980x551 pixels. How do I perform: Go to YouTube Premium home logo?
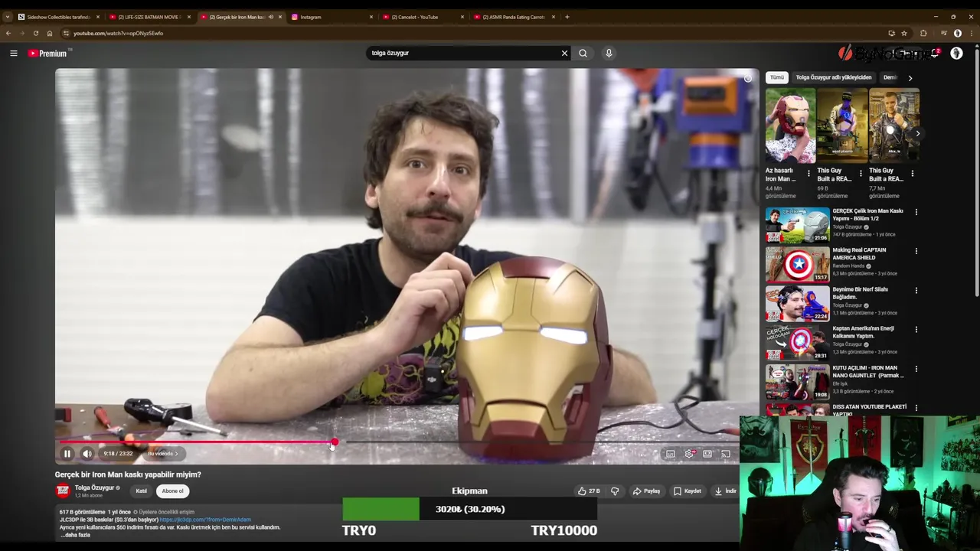click(x=47, y=53)
